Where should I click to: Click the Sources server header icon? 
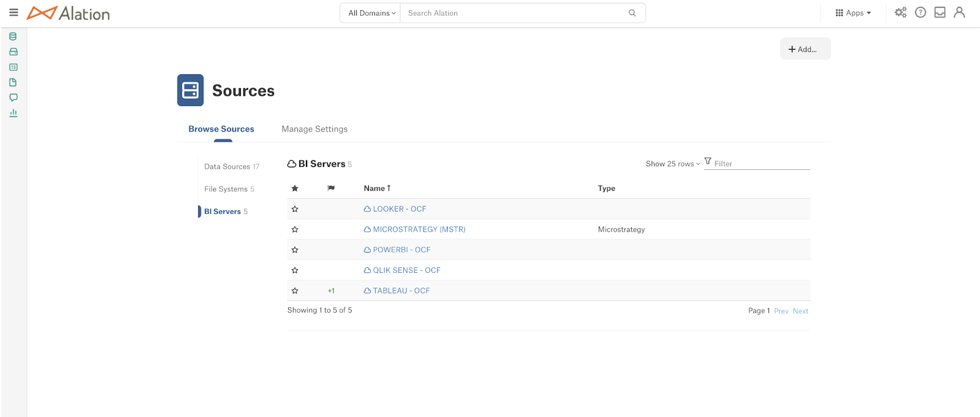190,90
